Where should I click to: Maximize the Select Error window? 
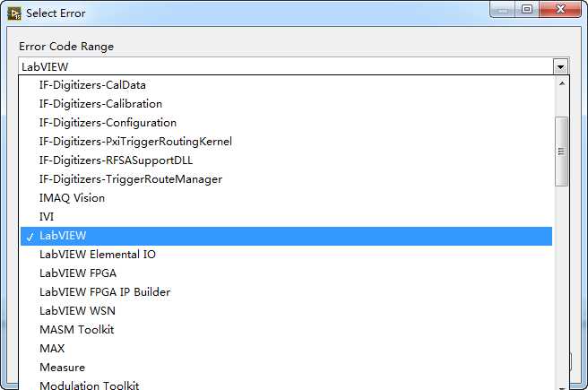click(527, 9)
